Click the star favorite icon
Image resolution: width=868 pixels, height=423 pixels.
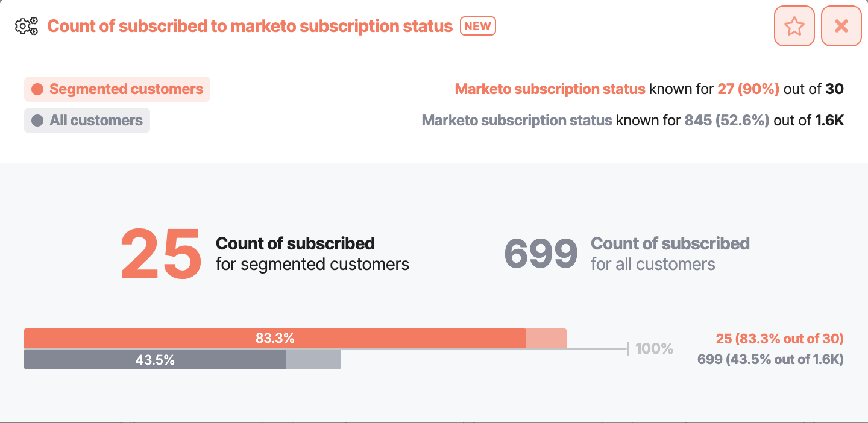[x=794, y=26]
